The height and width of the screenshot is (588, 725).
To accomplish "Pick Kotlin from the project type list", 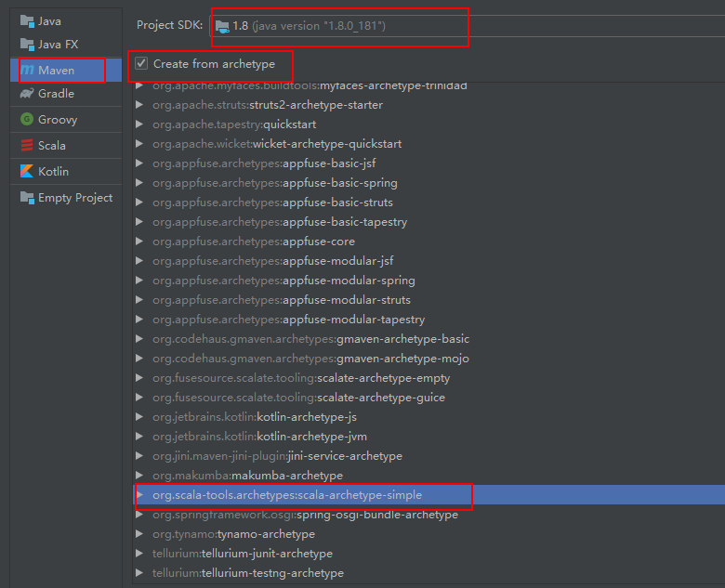I will (x=66, y=171).
